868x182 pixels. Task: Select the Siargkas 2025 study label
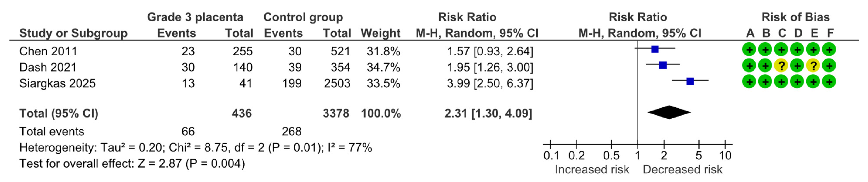57,83
